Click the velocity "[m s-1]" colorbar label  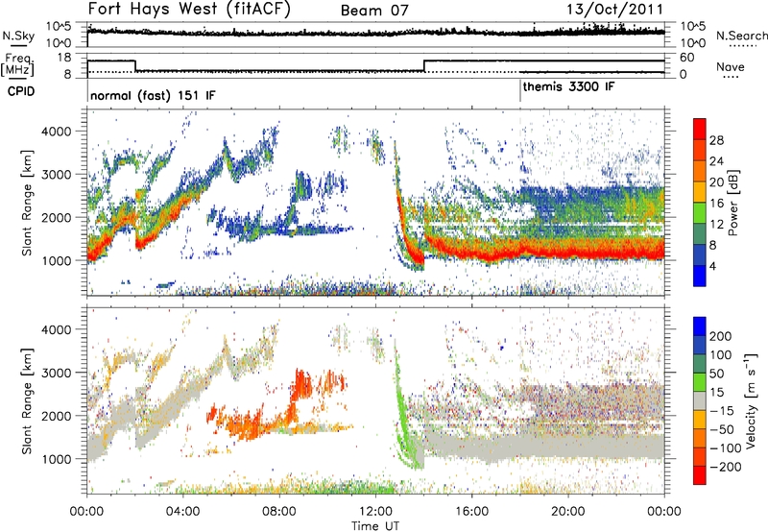coord(751,400)
